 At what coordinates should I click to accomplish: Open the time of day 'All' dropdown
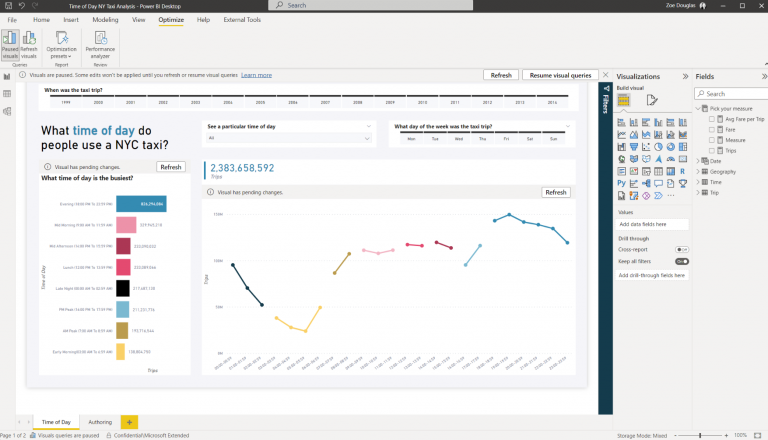coord(289,138)
